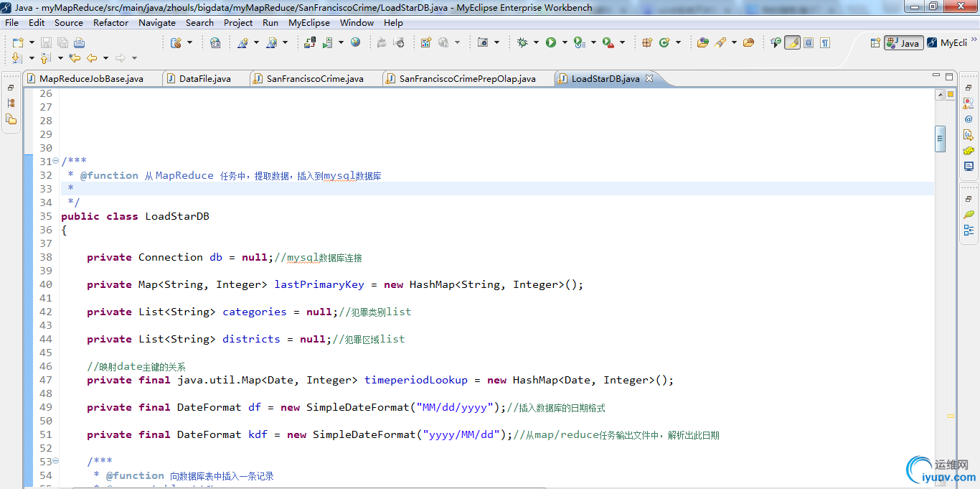Click the globe web browser icon
The width and height of the screenshot is (980, 489).
tap(355, 43)
